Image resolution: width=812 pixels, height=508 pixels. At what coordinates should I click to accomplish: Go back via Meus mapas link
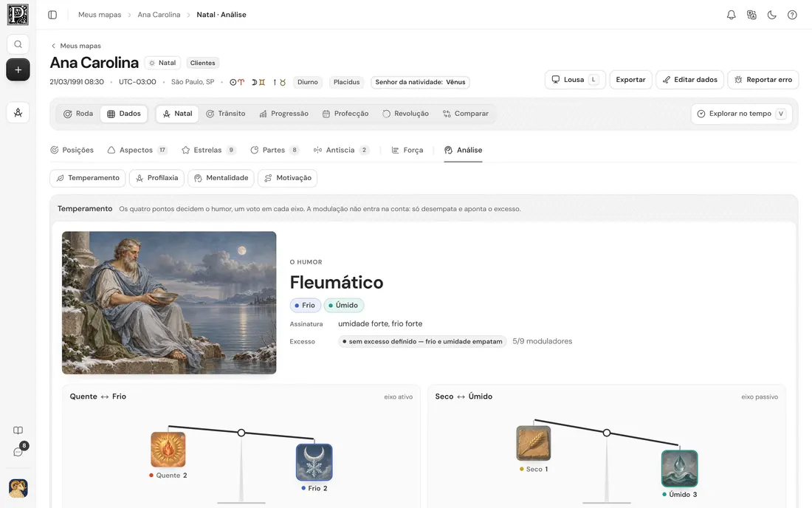pos(75,46)
